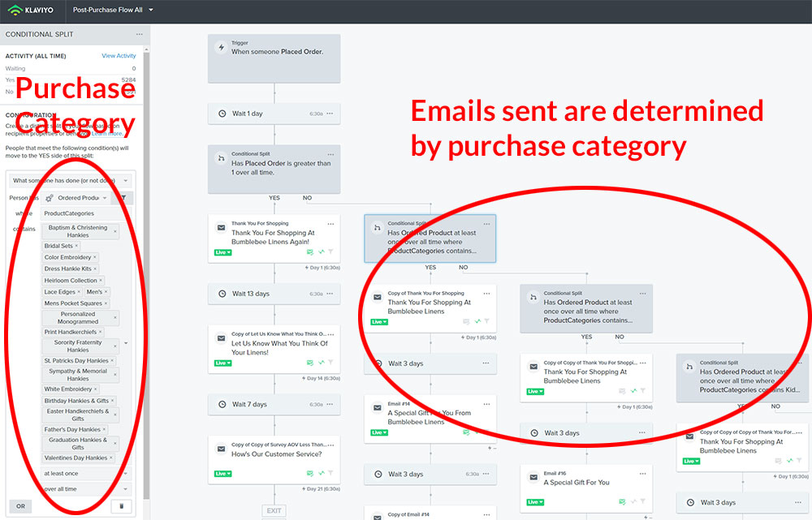
Task: Open How's Our Customer Service email envelope
Action: coord(222,449)
